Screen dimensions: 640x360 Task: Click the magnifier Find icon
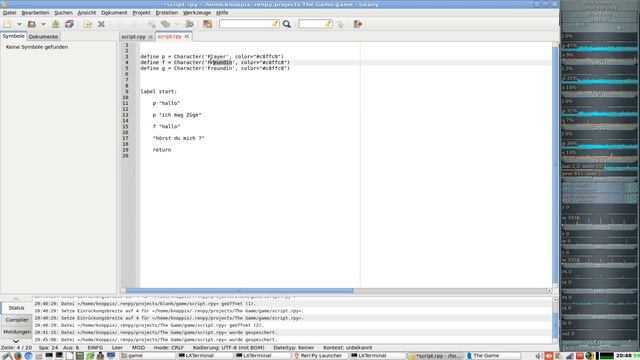pos(287,24)
